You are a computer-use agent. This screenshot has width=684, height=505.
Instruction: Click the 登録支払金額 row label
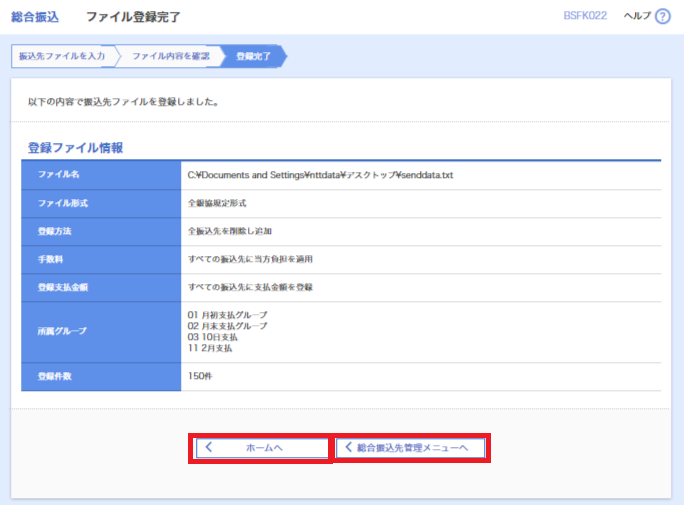tap(63, 287)
